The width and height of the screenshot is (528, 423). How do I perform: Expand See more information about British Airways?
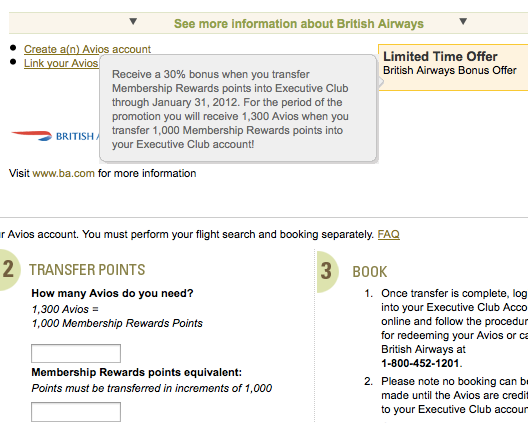click(x=299, y=24)
